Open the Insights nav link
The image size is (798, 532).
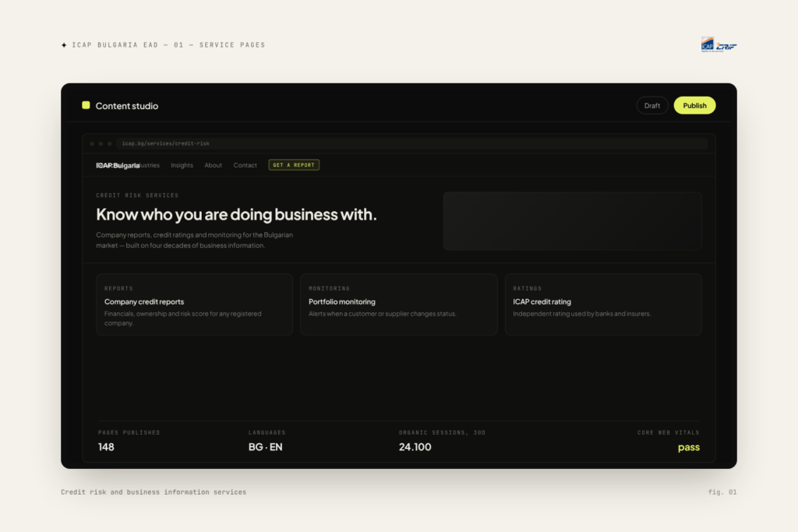182,165
